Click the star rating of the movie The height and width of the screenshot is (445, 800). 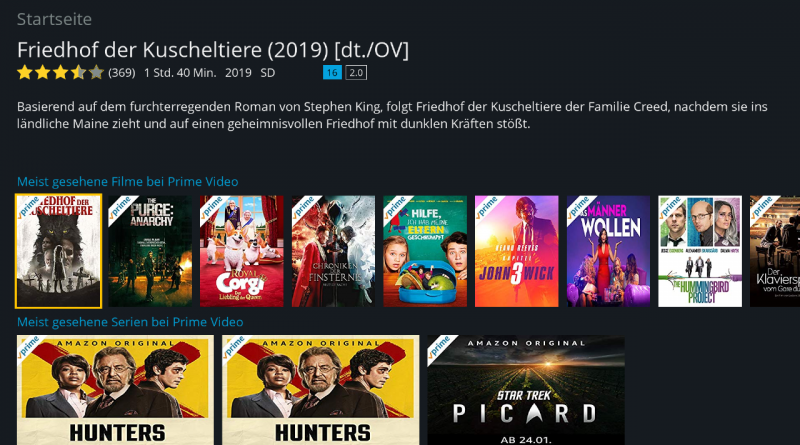(x=60, y=72)
